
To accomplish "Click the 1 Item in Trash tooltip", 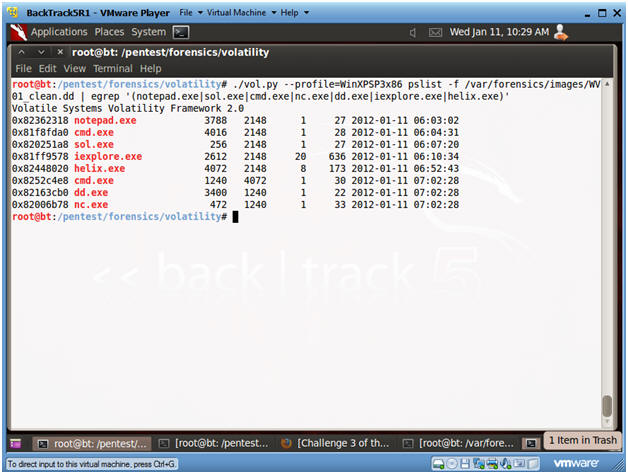I will point(582,440).
